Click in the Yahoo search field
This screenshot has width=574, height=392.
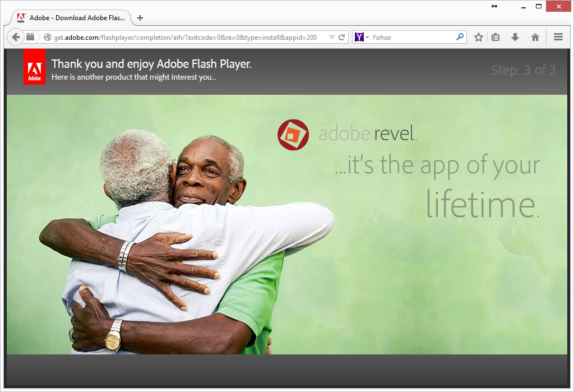[413, 38]
